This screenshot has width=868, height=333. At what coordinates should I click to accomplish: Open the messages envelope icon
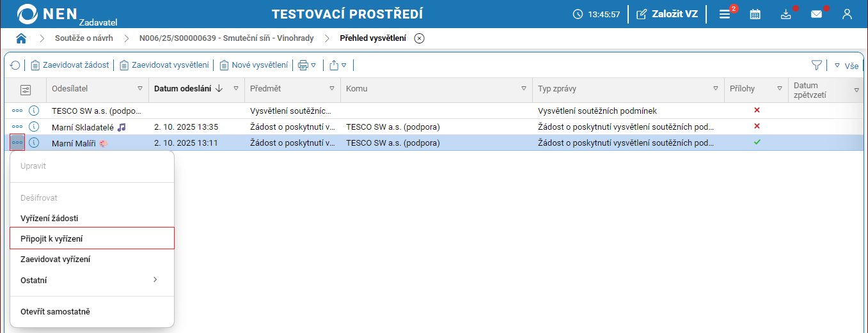(816, 14)
